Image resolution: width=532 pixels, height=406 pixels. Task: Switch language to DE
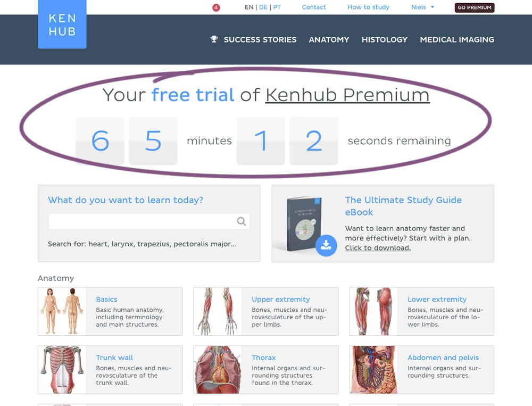(x=263, y=7)
